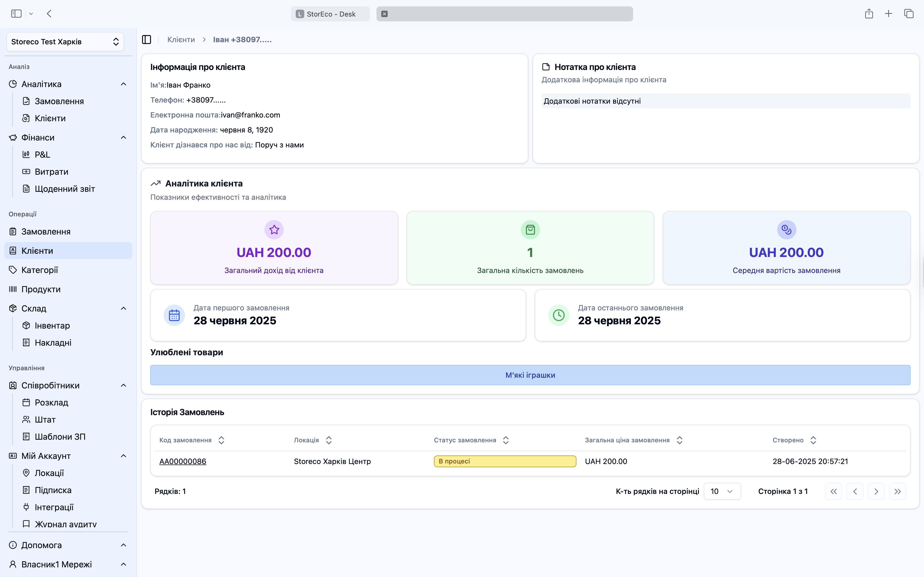924x577 pixels.
Task: Open Розклад calendar item
Action: click(51, 403)
